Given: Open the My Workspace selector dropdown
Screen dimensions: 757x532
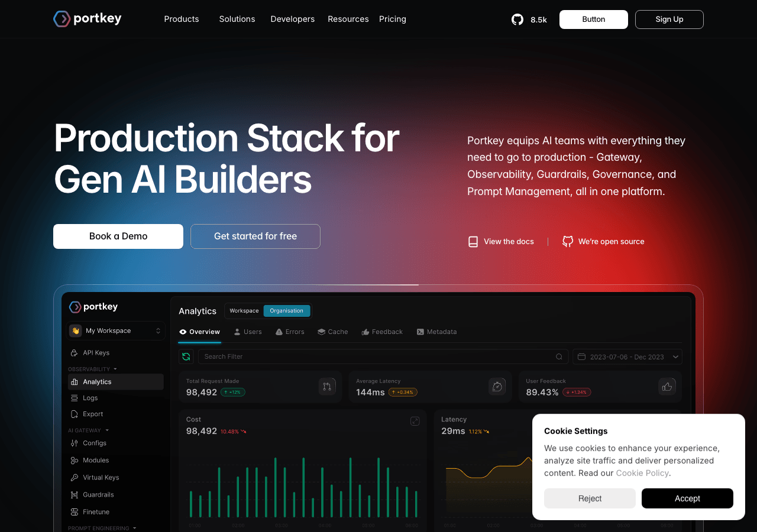Looking at the screenshot, I should click(116, 331).
